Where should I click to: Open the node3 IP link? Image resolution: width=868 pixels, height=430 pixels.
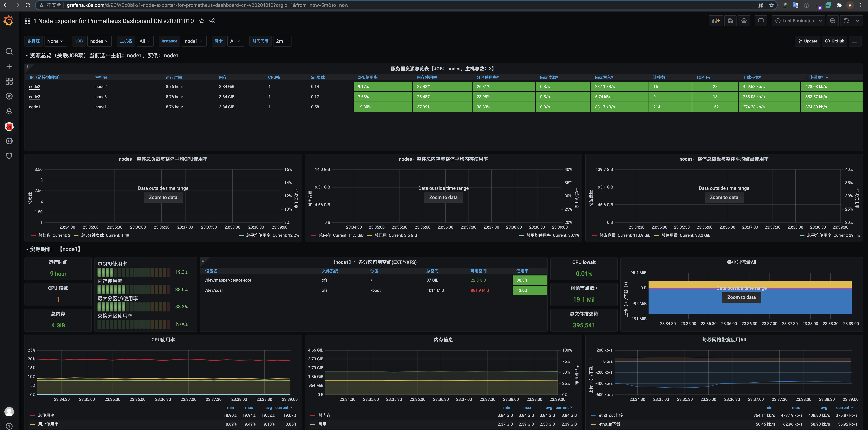(x=34, y=97)
